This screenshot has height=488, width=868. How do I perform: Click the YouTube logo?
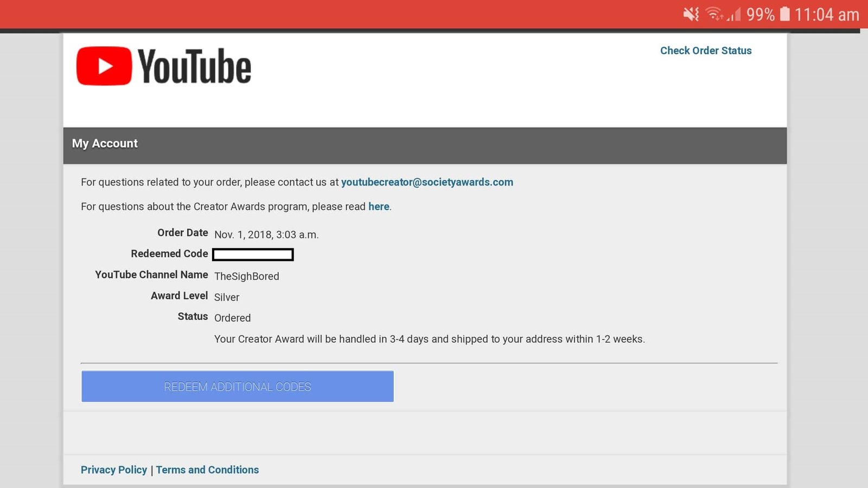tap(163, 66)
